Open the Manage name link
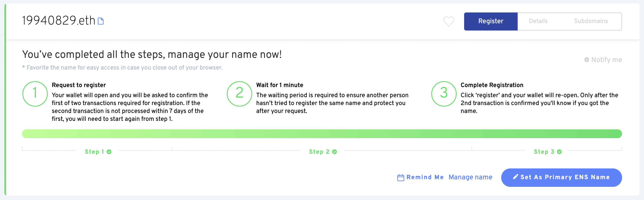The image size is (644, 200). click(x=470, y=177)
